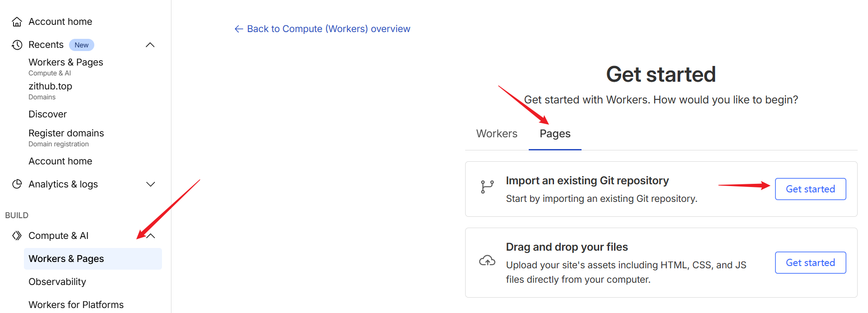Open Workers for Platforms menu item
868x313 pixels.
coord(76,305)
